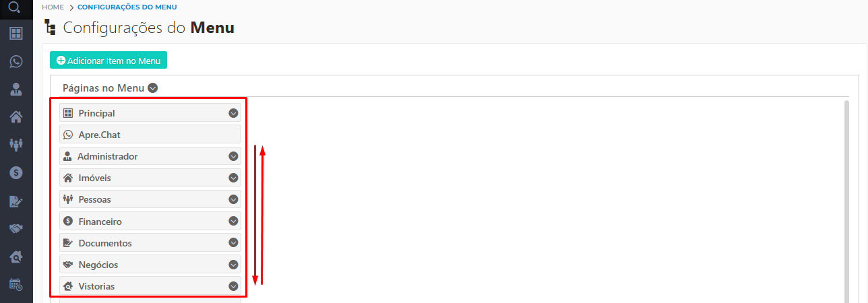Click the administrator user icon in sidebar
This screenshot has width=868, height=303.
pyautogui.click(x=16, y=90)
